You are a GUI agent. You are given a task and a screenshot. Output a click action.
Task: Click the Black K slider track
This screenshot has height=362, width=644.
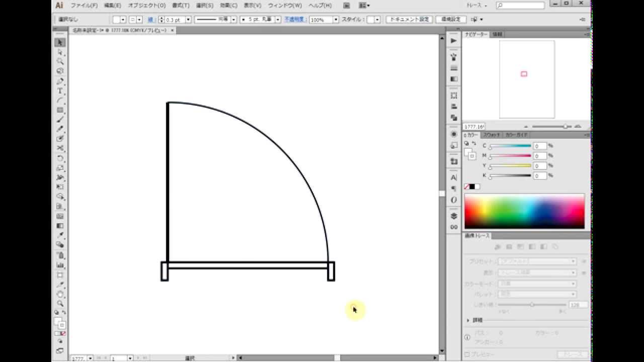point(510,175)
